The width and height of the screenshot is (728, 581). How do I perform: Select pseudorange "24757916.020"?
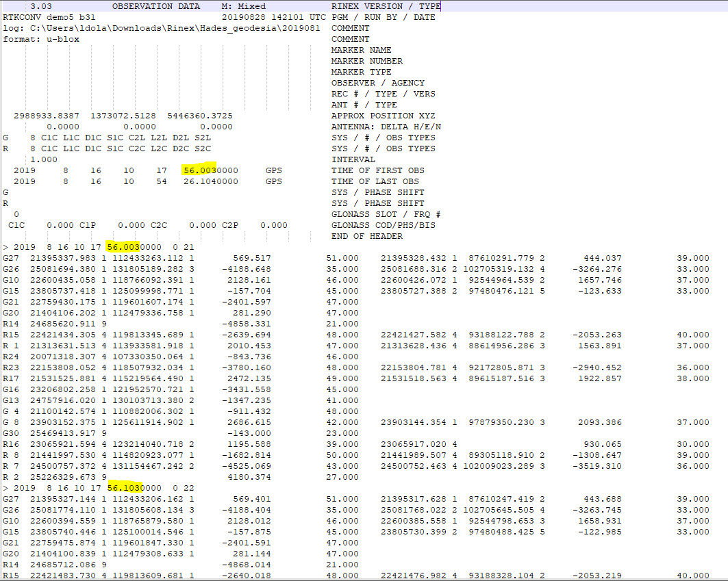coord(63,400)
